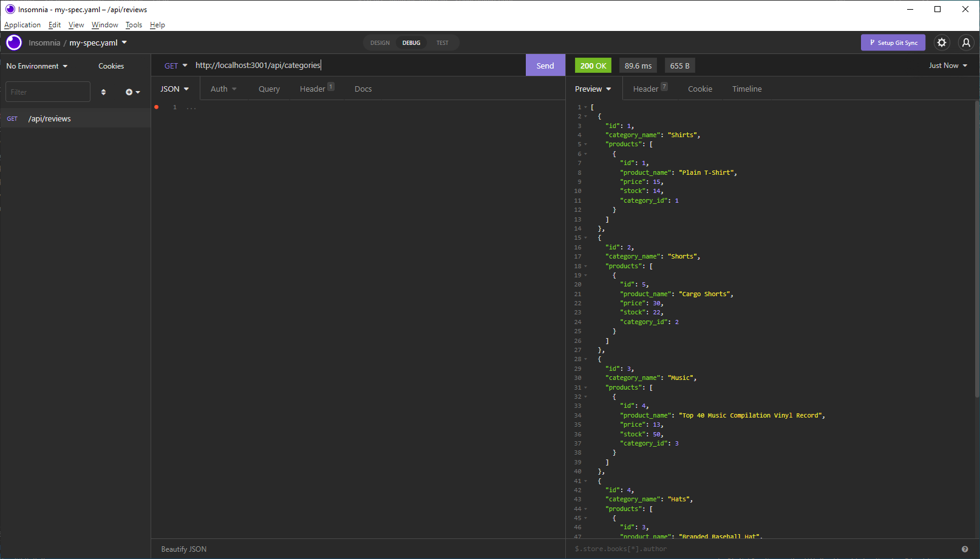980x559 pixels.
Task: Open the Application menu
Action: pos(22,25)
